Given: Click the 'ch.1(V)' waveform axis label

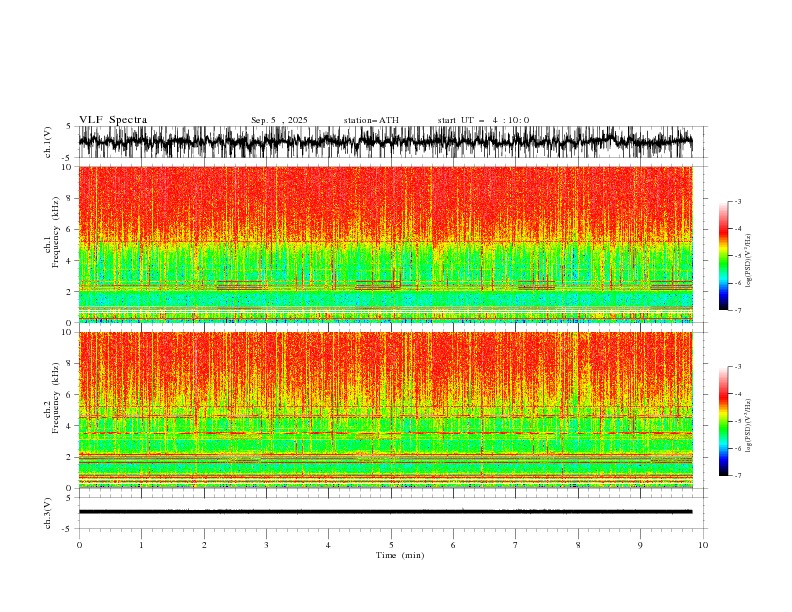Looking at the screenshot, I should (x=48, y=142).
